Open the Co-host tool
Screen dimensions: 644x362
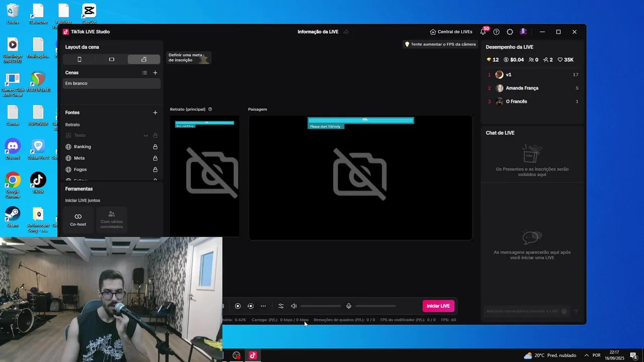78,220
